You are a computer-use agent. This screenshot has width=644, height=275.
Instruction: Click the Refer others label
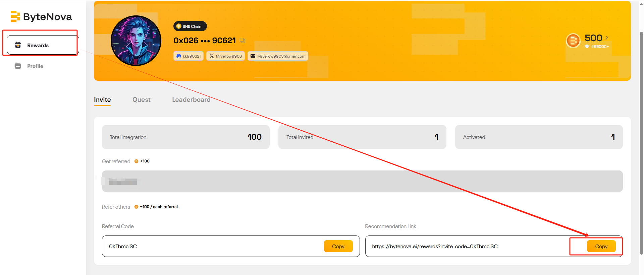(116, 207)
